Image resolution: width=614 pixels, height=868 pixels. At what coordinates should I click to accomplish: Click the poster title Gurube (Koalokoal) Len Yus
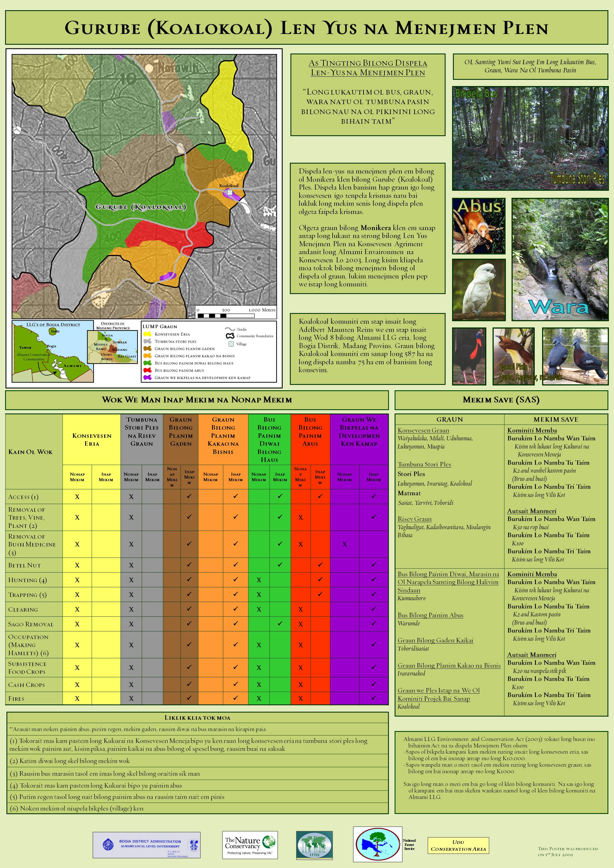307,28
